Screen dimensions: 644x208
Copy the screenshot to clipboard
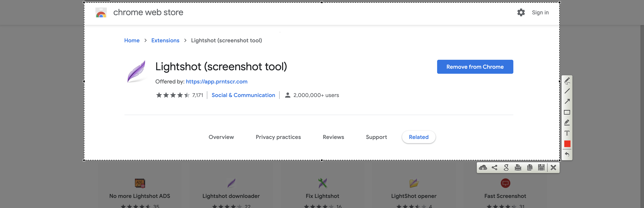(x=529, y=168)
